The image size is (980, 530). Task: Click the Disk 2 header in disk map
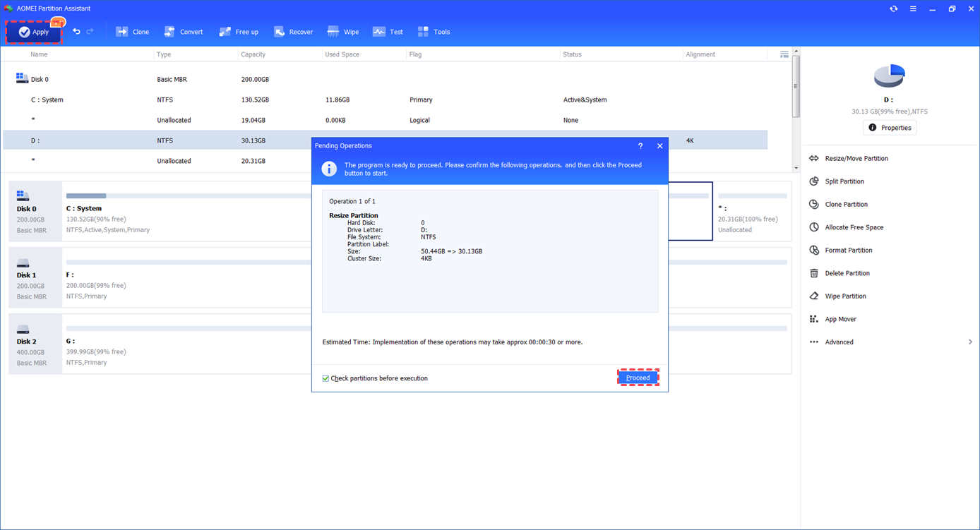pos(35,344)
